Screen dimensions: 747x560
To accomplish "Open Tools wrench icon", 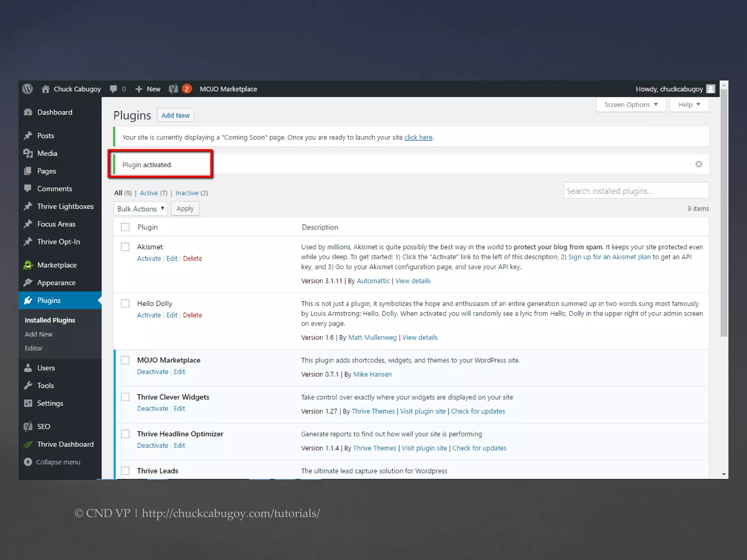I will coord(28,386).
